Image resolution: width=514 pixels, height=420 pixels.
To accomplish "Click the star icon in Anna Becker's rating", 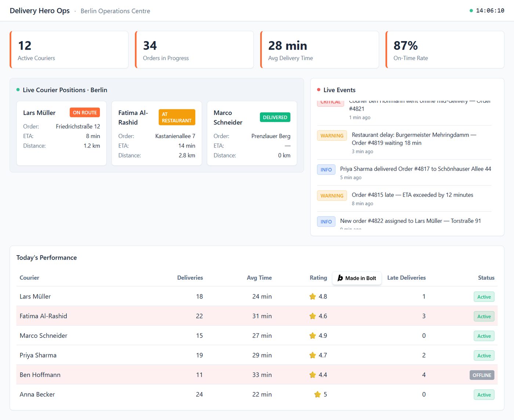I will coord(318,394).
